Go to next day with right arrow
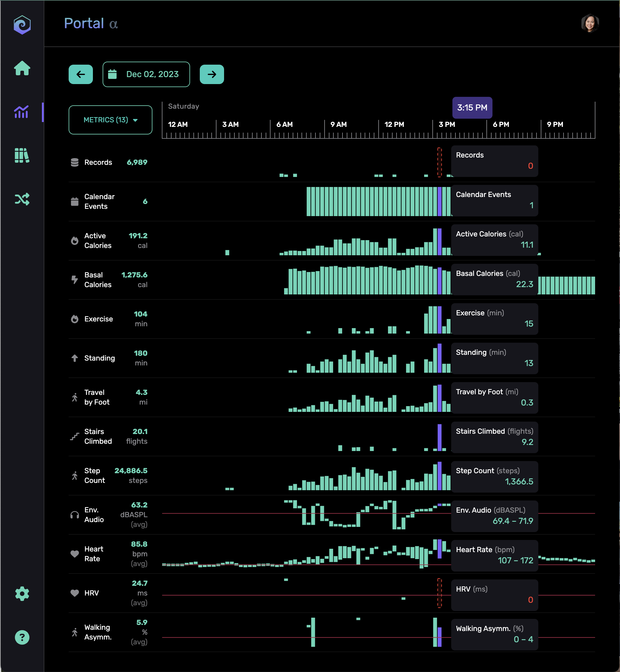 click(x=212, y=74)
